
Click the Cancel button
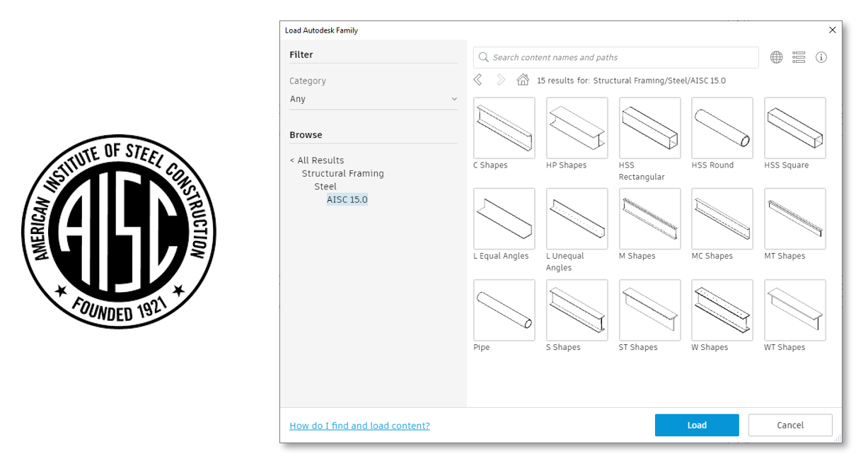[x=790, y=425]
